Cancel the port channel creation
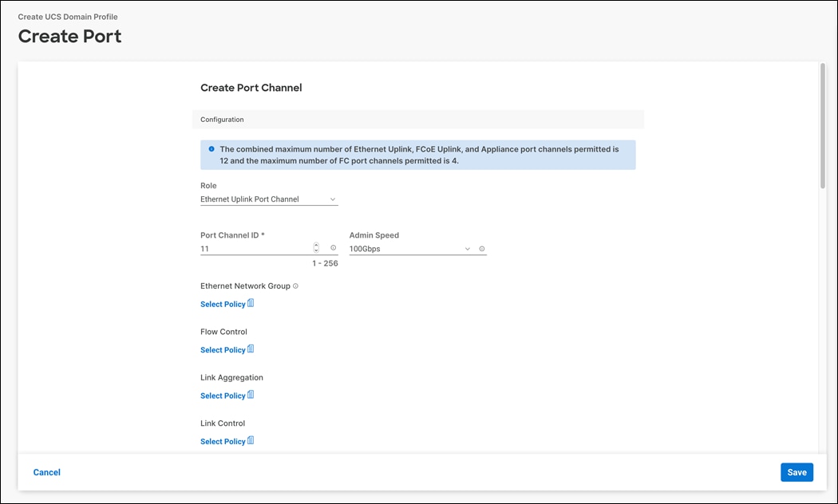Image resolution: width=838 pixels, height=504 pixels. [47, 472]
